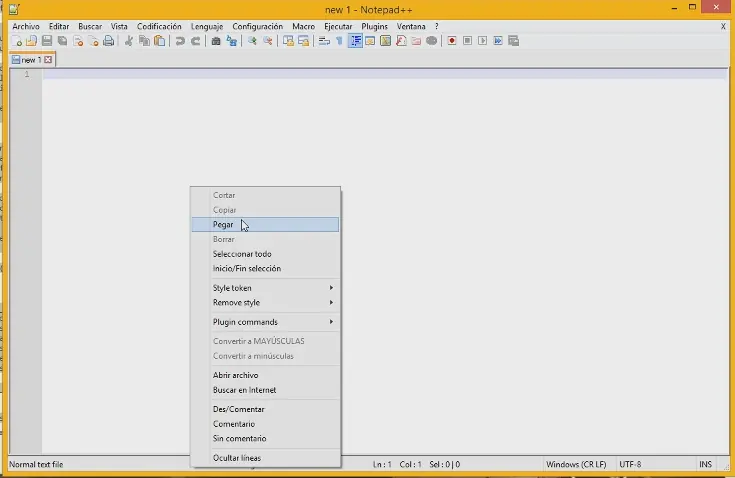Viewport: 735px width, 478px height.
Task: Click INS mode in status bar
Action: click(705, 464)
